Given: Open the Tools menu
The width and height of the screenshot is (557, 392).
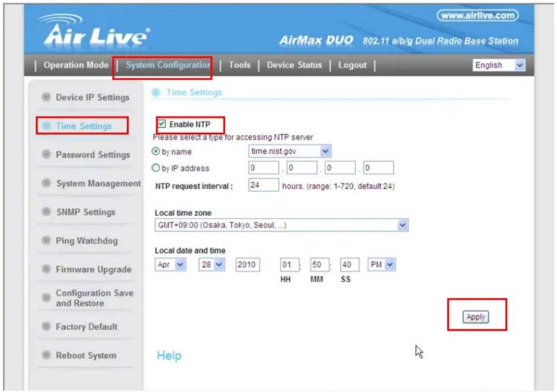Looking at the screenshot, I should coord(240,65).
